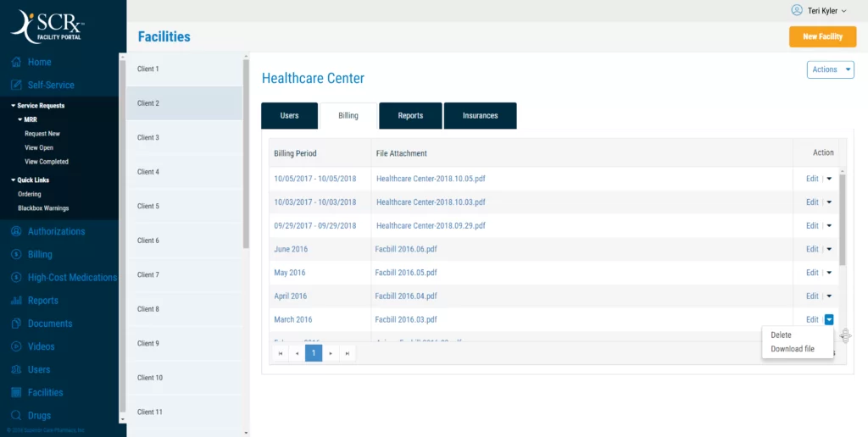The width and height of the screenshot is (868, 437).
Task: Close the open dropdown arrow on March 2016 row
Action: tap(829, 319)
